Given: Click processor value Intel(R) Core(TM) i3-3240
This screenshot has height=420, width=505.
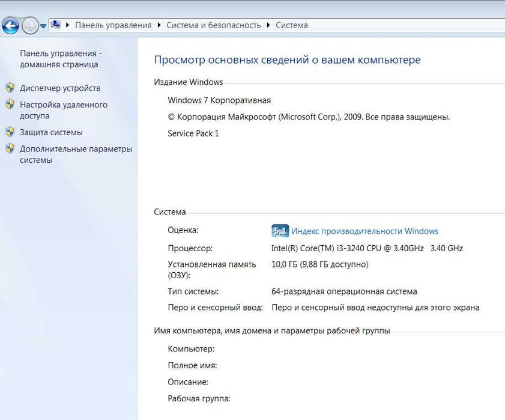Looking at the screenshot, I should coord(367,248).
